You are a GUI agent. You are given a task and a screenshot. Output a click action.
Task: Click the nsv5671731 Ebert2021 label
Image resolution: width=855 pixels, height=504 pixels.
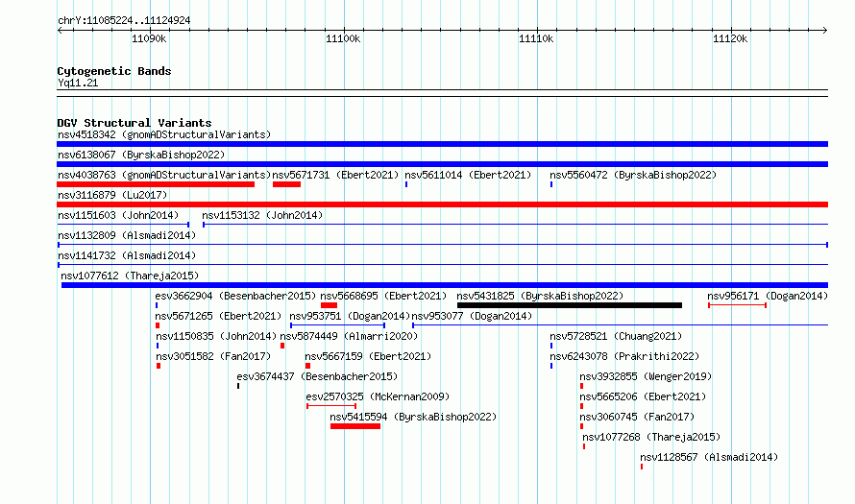coord(335,175)
